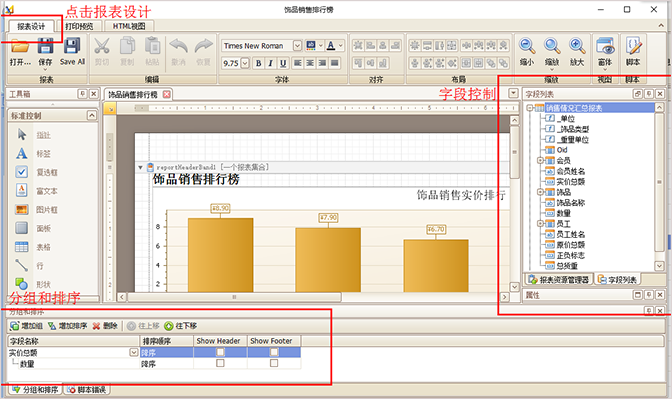Image resolution: width=672 pixels, height=399 pixels.
Task: Click the 打开 folder icon
Action: (x=20, y=46)
